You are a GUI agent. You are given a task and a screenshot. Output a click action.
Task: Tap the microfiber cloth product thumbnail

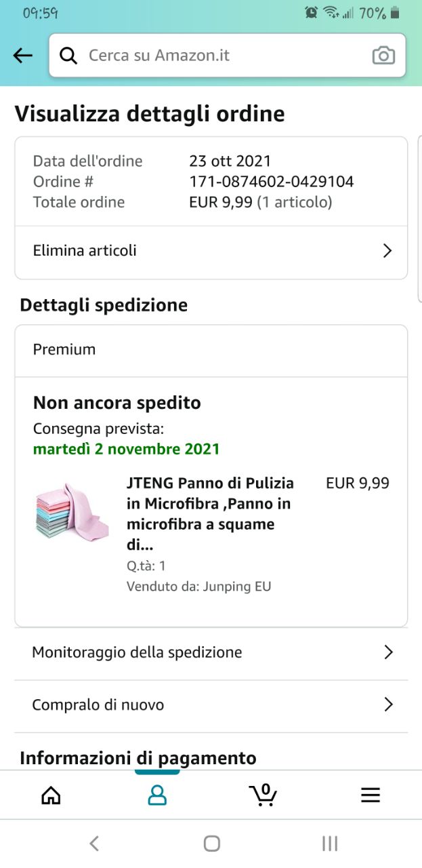tap(71, 511)
